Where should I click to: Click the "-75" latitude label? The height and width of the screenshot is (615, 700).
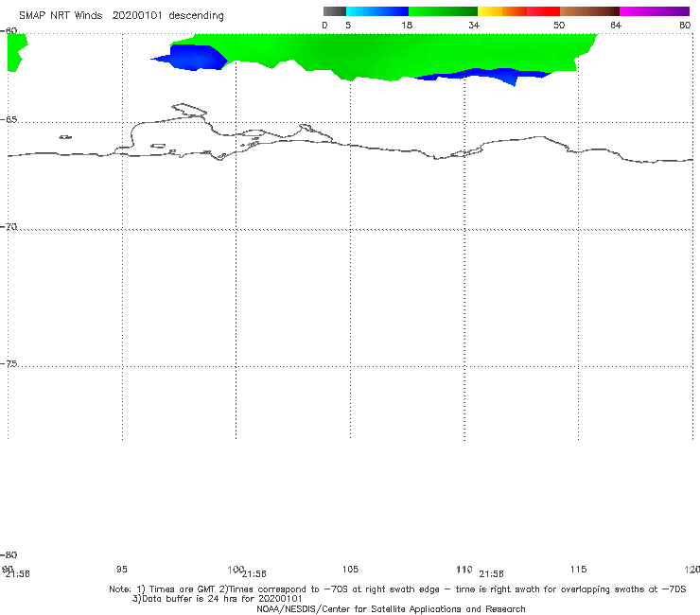9,363
